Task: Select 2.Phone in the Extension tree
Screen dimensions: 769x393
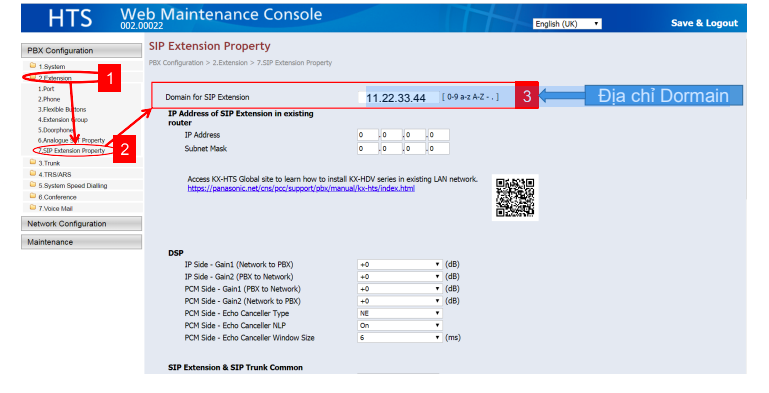Action: coord(49,99)
